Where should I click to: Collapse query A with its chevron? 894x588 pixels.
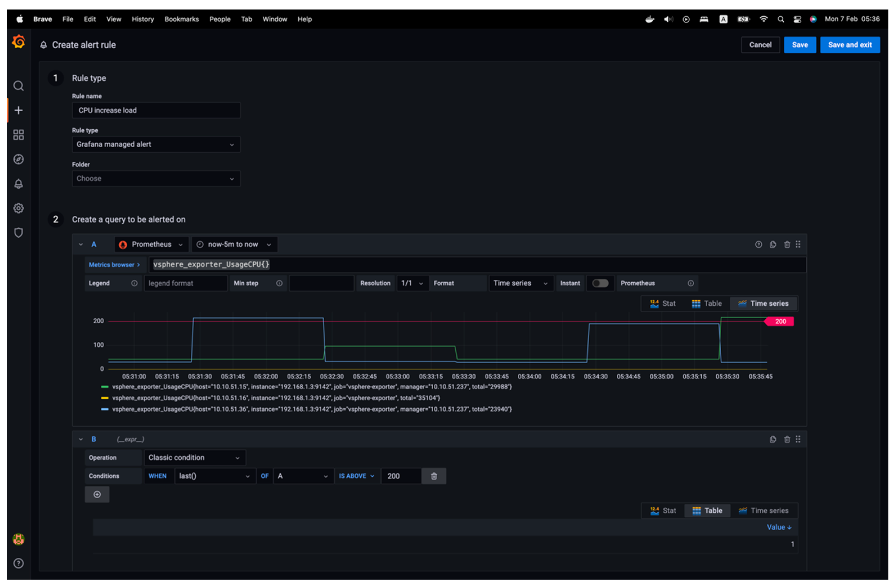(81, 245)
